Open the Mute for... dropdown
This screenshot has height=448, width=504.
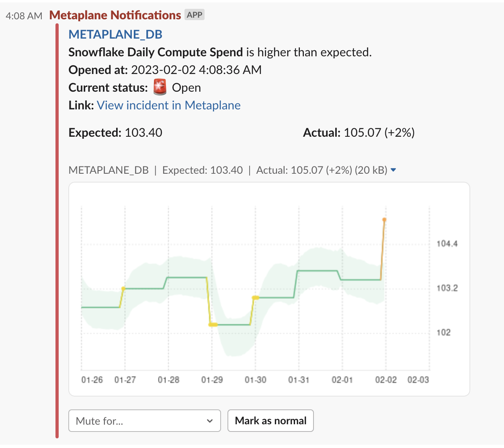pyautogui.click(x=145, y=421)
